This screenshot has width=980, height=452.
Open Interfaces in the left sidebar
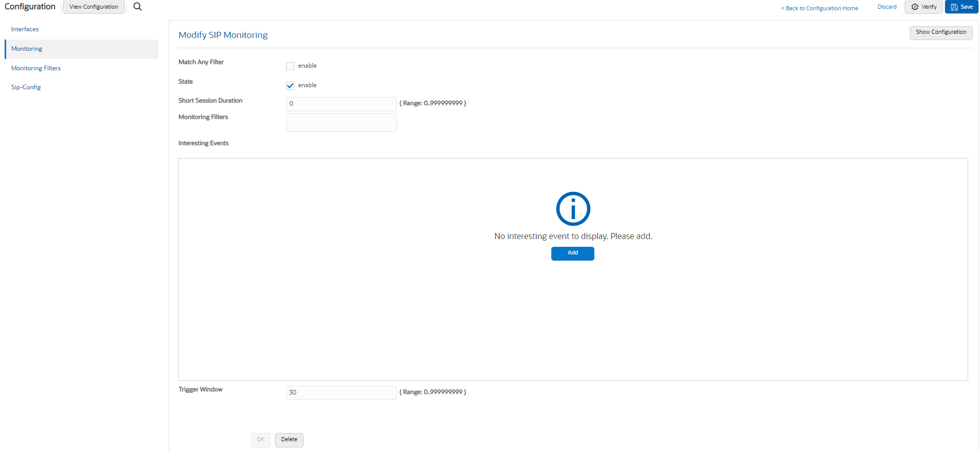point(25,29)
